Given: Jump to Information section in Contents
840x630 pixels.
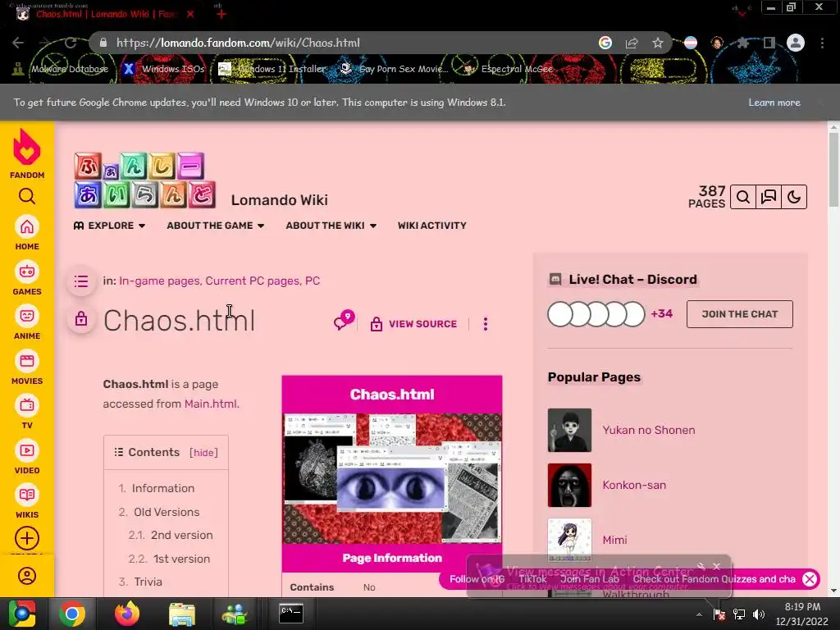Looking at the screenshot, I should 163,488.
